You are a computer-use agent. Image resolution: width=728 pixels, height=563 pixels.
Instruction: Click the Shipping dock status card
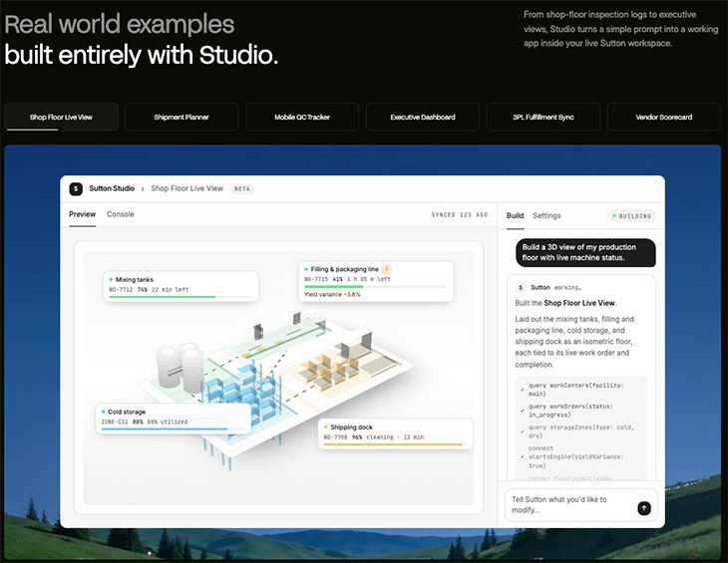click(x=396, y=433)
